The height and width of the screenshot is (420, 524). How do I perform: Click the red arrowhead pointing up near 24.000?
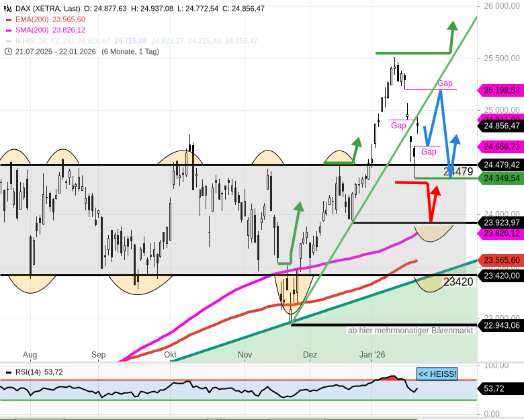click(435, 192)
